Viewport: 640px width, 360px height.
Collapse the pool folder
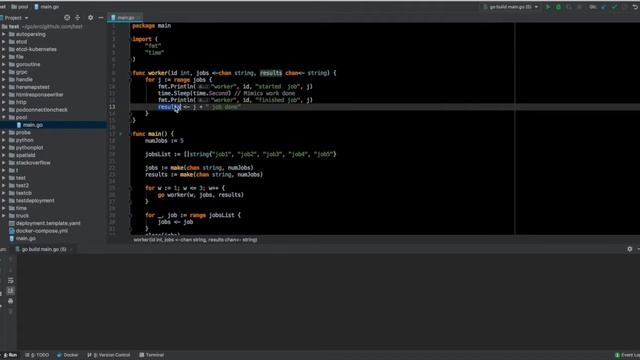click(4, 117)
